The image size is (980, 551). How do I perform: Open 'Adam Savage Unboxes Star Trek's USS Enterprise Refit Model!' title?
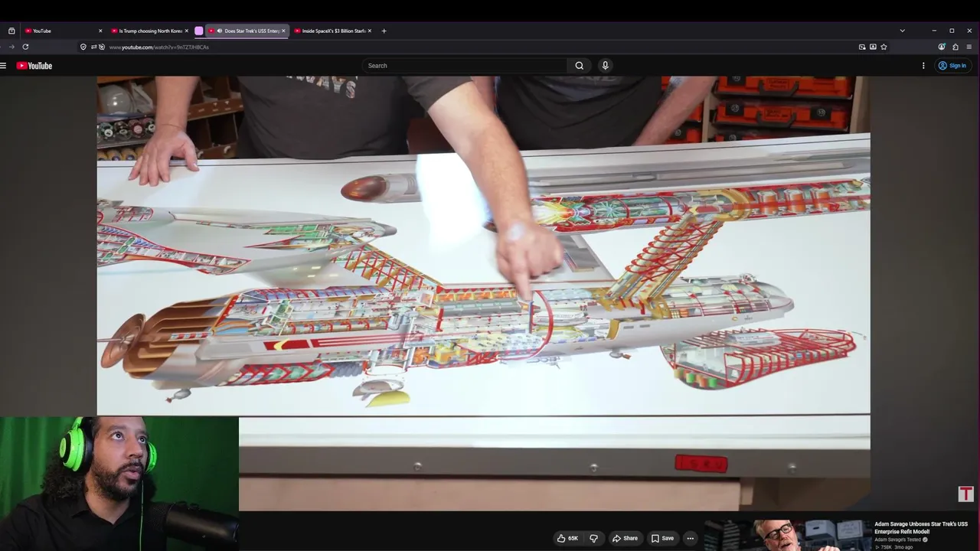(x=921, y=528)
